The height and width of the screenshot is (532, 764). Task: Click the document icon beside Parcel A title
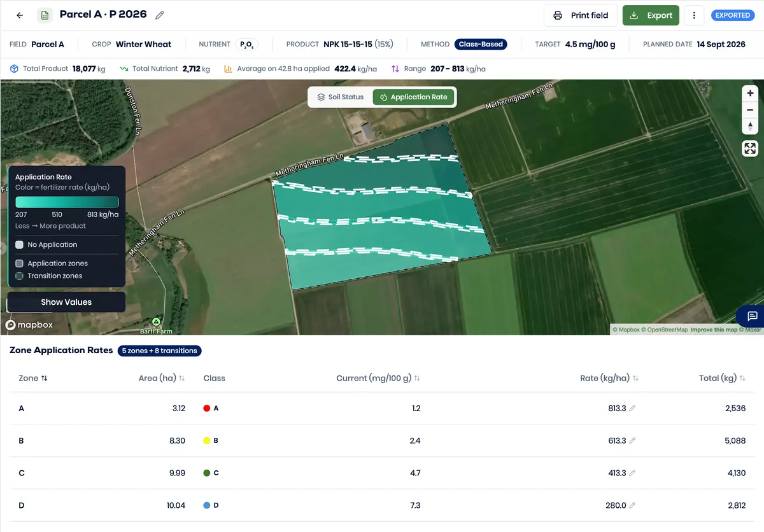click(45, 15)
